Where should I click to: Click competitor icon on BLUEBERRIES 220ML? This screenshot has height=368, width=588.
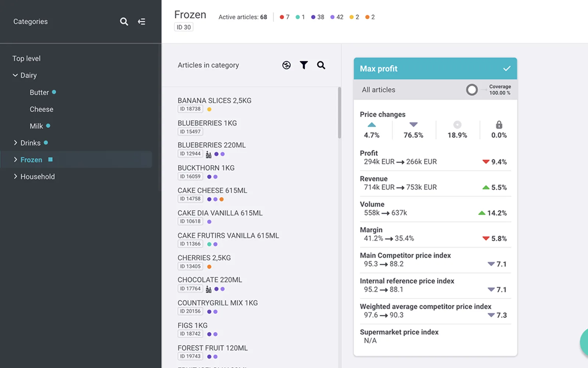209,154
